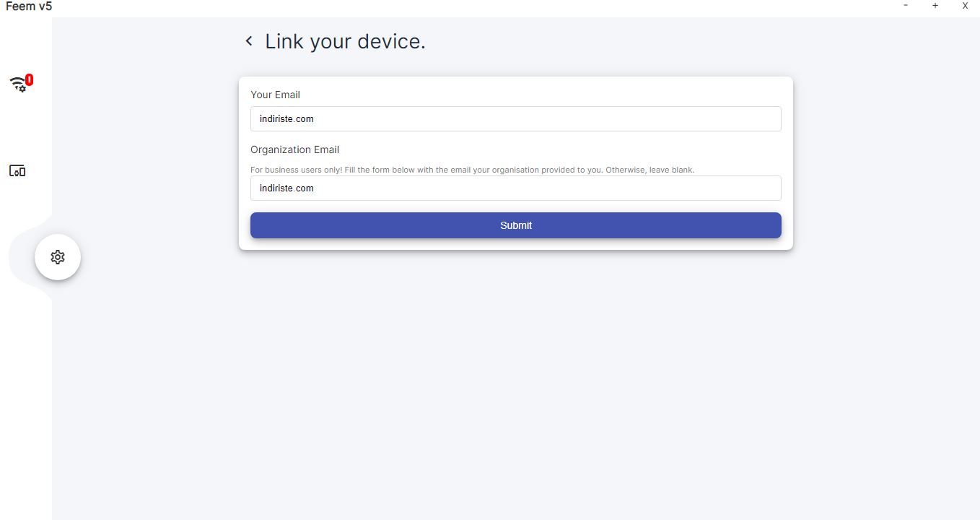
Task: Click the "Link your device." heading
Action: coord(345,42)
